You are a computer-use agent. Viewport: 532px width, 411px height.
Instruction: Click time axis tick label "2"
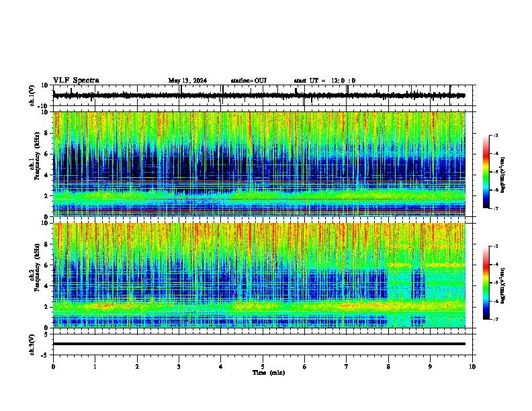[x=137, y=367]
